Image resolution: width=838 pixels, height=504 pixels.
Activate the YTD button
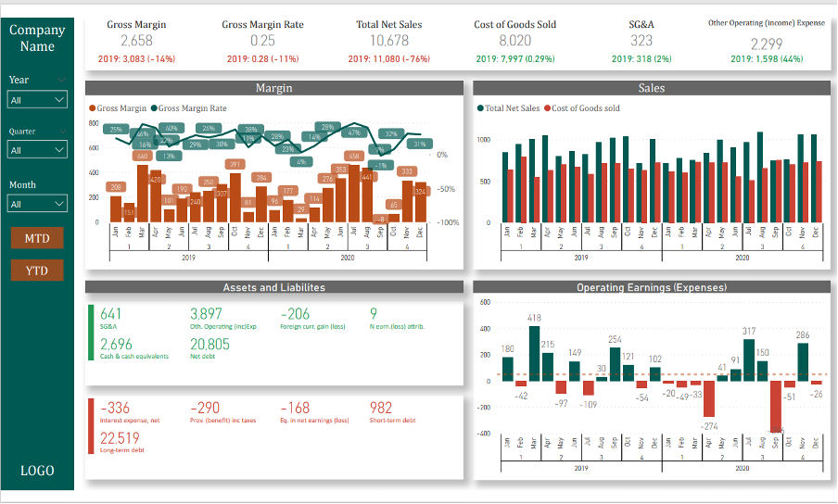point(37,270)
